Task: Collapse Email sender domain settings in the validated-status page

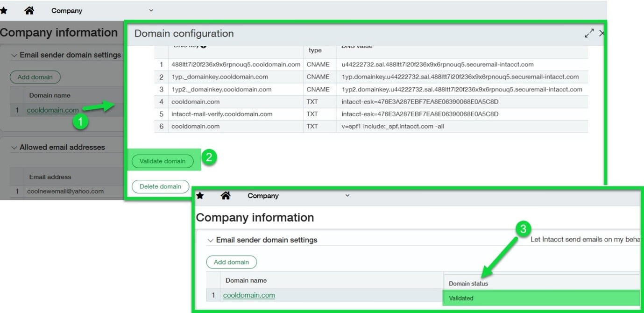Action: coord(210,240)
